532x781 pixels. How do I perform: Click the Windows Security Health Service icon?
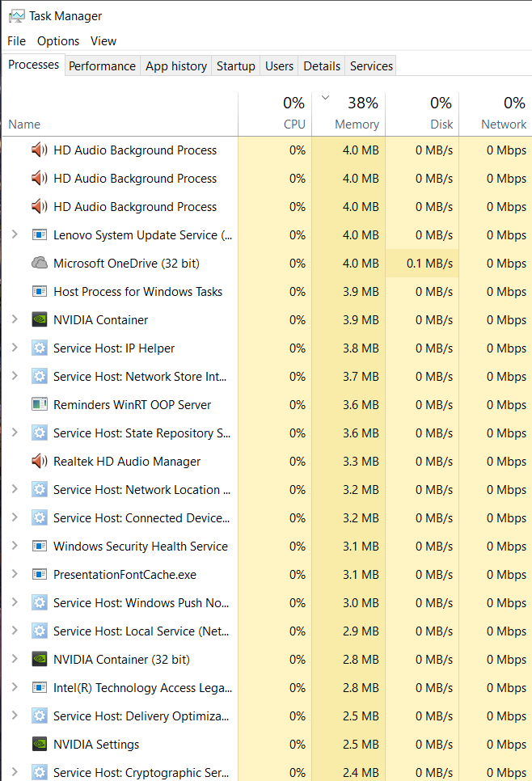(x=40, y=546)
